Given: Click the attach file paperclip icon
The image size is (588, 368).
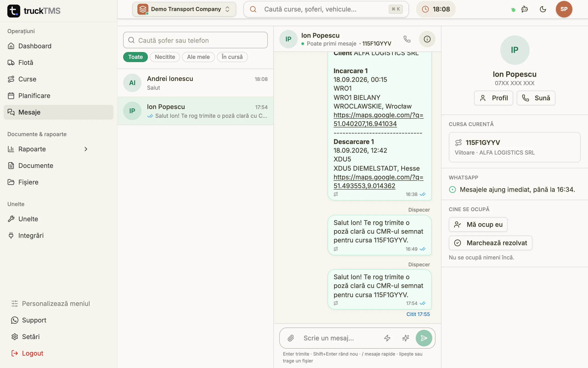Looking at the screenshot, I should [291, 338].
